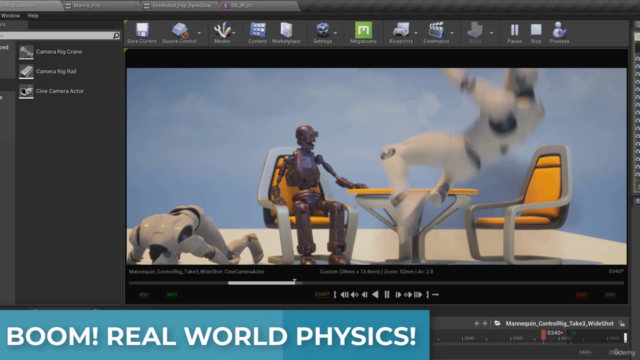Viewport: 640px width, 360px height.
Task: Go back with sequencer left arrow
Action: 477,323
